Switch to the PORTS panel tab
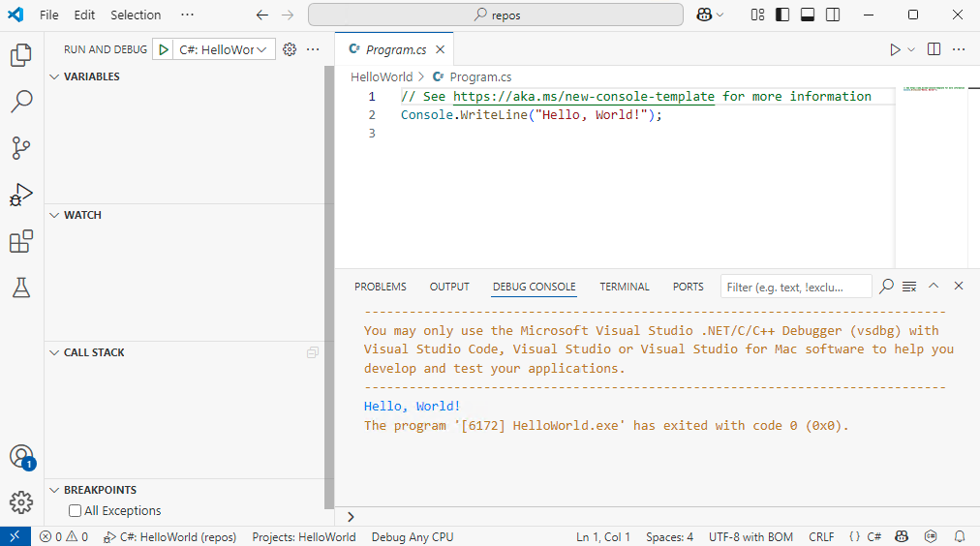This screenshot has height=546, width=980. pos(689,287)
